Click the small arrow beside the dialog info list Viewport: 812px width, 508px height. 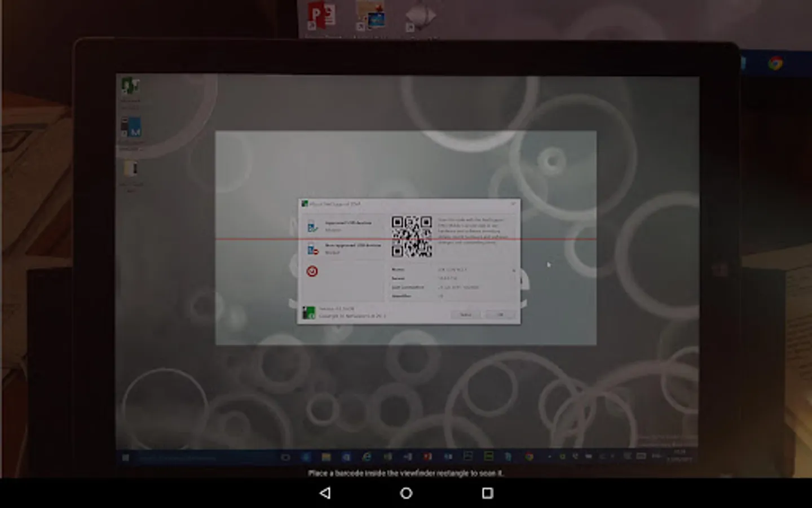point(514,270)
